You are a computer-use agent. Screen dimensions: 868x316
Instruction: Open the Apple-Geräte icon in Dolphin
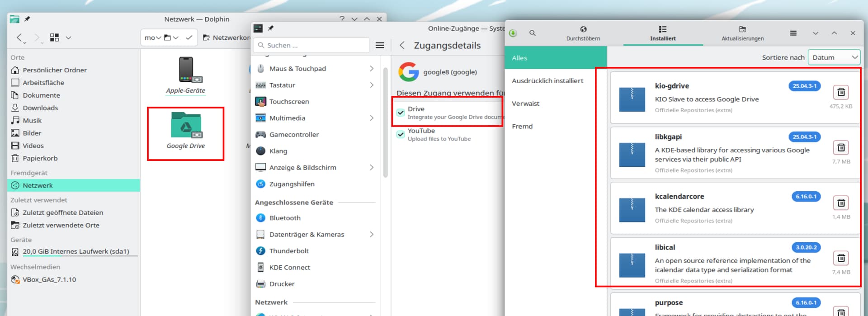pyautogui.click(x=186, y=75)
